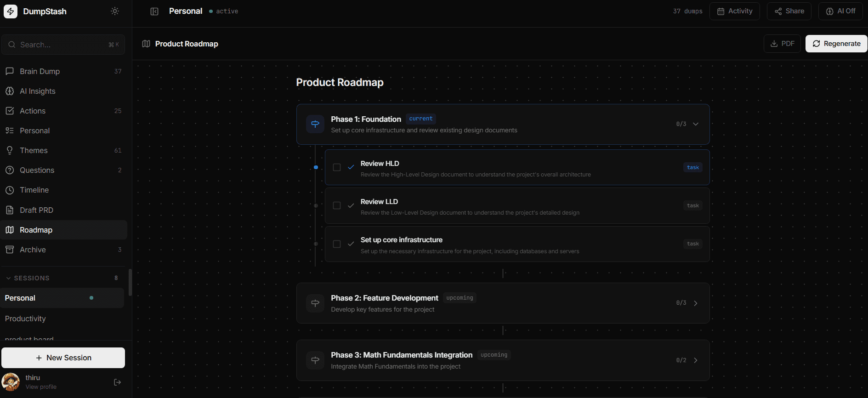Click the '37 dumps' counter
The height and width of the screenshot is (398, 868).
tap(688, 11)
